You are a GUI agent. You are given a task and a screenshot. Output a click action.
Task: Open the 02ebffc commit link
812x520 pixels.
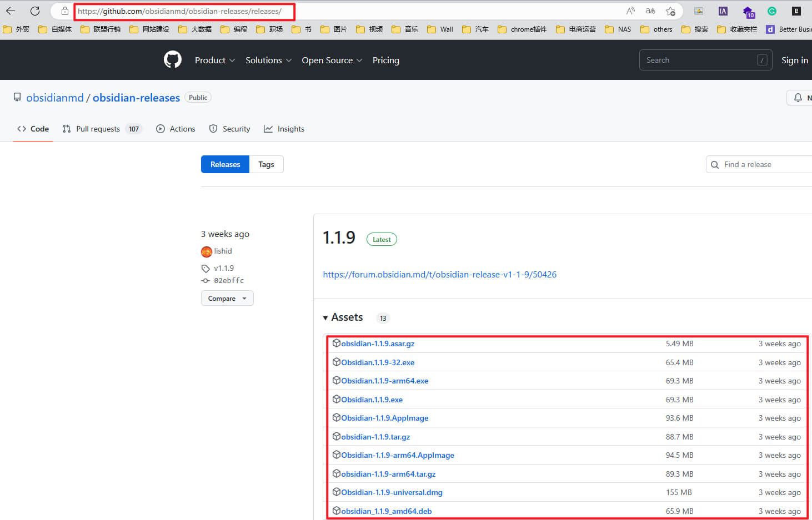229,281
